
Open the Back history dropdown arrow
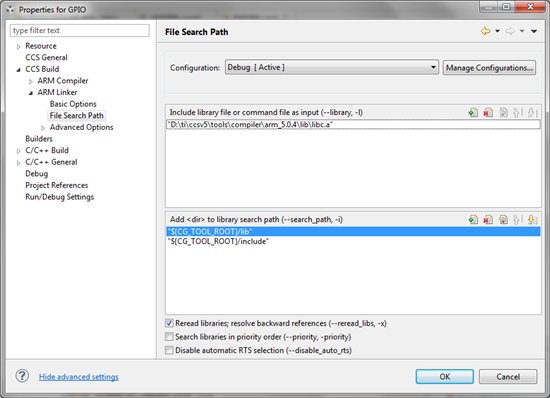pos(497,31)
